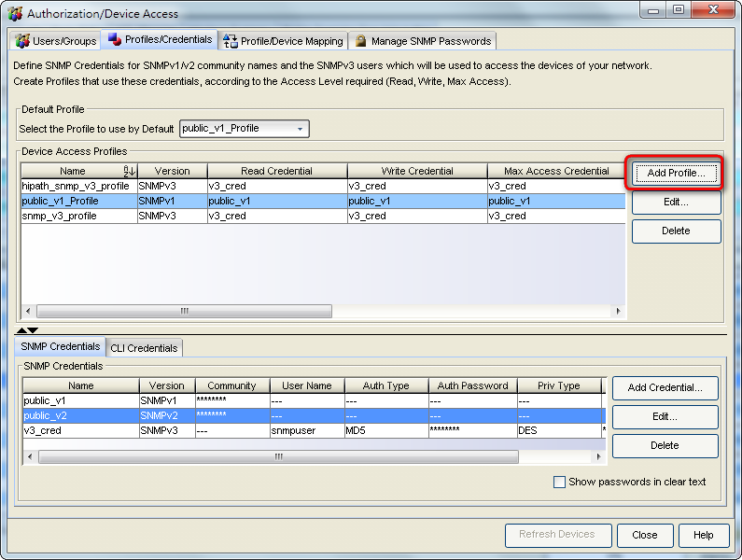Click the Profiles/Credentials tab icon
Screen dimensions: 742x560
115,39
